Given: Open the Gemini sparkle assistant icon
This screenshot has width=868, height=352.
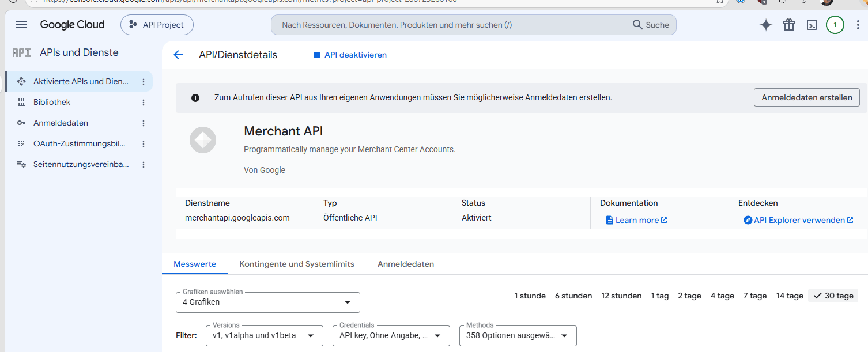Looking at the screenshot, I should pos(765,25).
